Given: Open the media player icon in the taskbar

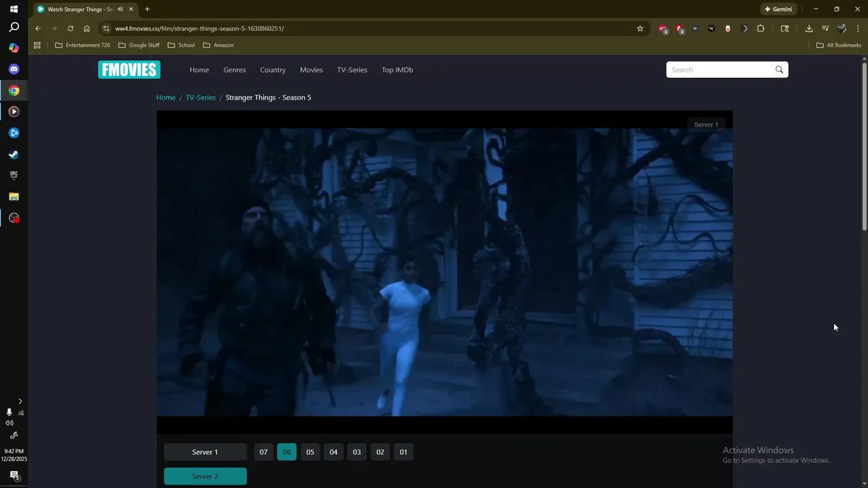Looking at the screenshot, I should (14, 111).
